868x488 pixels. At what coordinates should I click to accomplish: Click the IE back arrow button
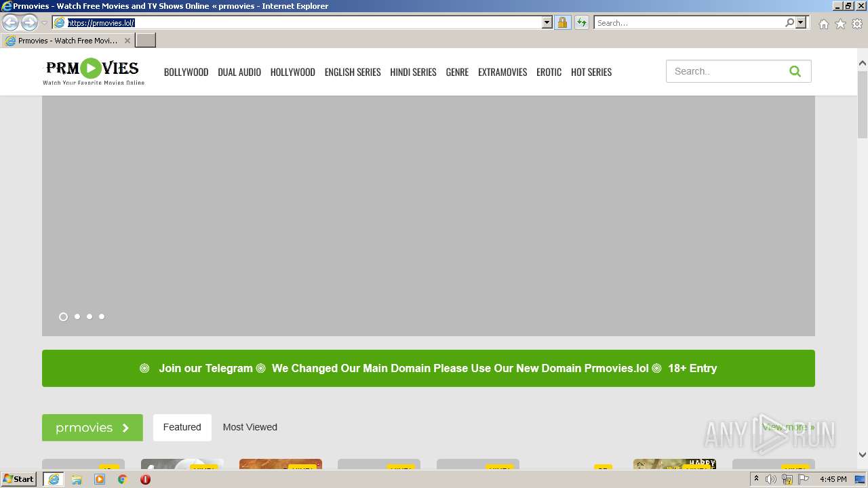[10, 23]
